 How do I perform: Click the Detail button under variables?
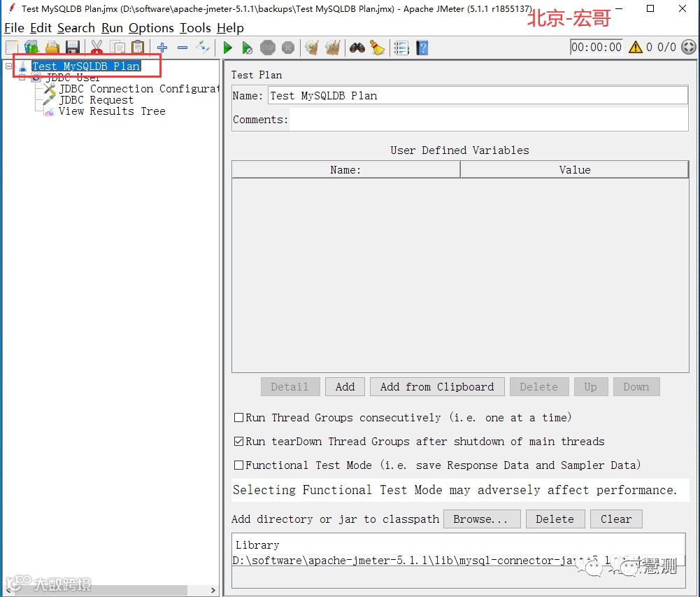290,387
